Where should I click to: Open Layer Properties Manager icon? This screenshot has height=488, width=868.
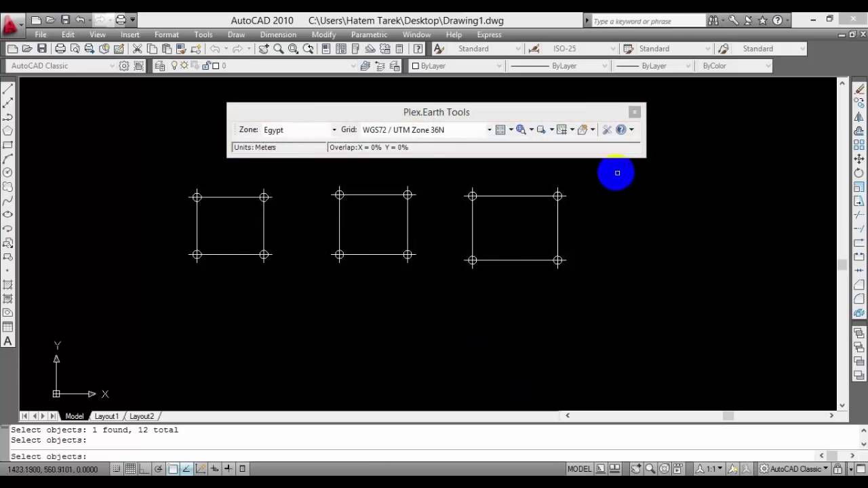(x=160, y=66)
